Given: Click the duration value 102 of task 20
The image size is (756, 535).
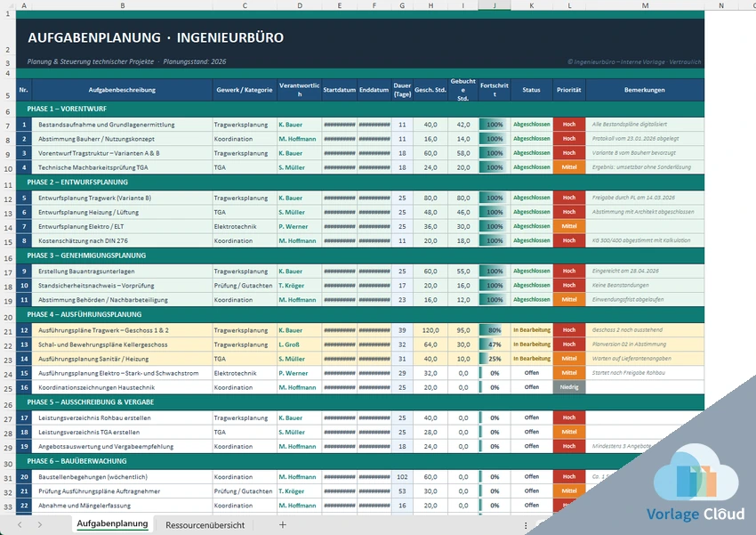Looking at the screenshot, I should pos(402,476).
